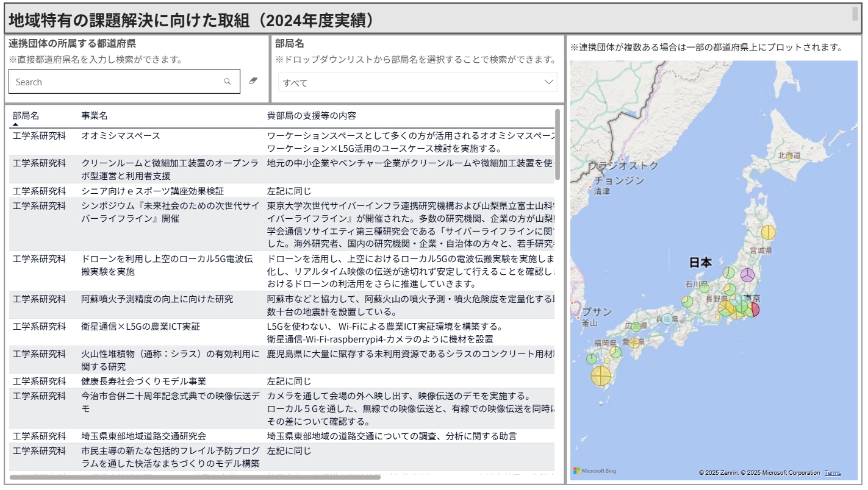The height and width of the screenshot is (490, 868).
Task: Click the prefecture Search input field
Action: click(x=116, y=82)
